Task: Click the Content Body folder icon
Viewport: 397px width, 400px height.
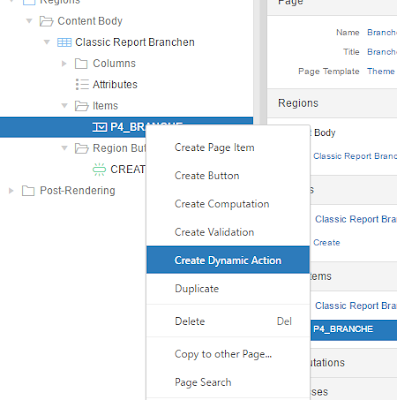Action: (x=46, y=21)
